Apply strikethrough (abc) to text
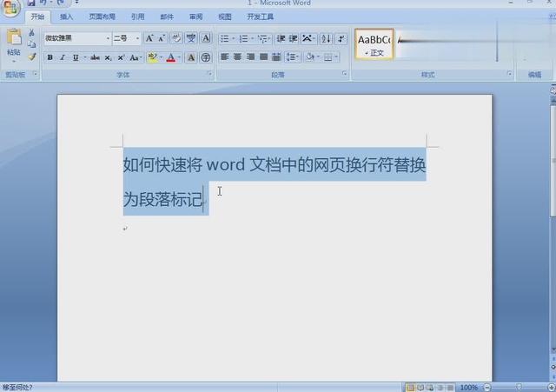556x392 pixels. pyautogui.click(x=95, y=57)
